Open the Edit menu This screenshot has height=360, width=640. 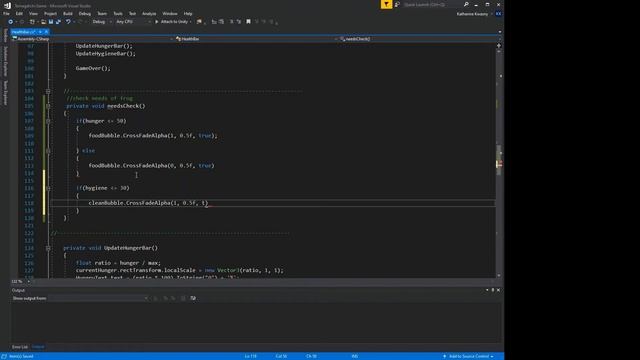point(19,14)
